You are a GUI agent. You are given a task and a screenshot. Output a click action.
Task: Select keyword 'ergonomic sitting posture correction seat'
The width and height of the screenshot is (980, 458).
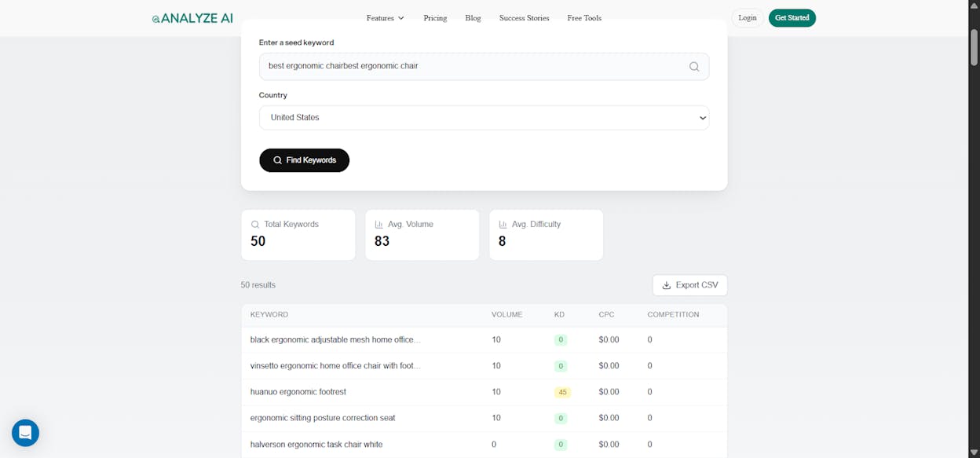click(323, 418)
